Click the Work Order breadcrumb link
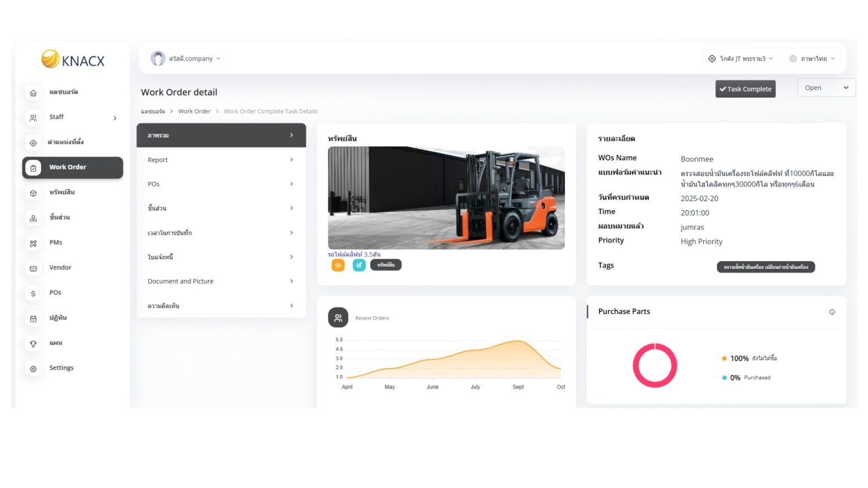Viewport: 868px width, 488px height. [x=194, y=111]
